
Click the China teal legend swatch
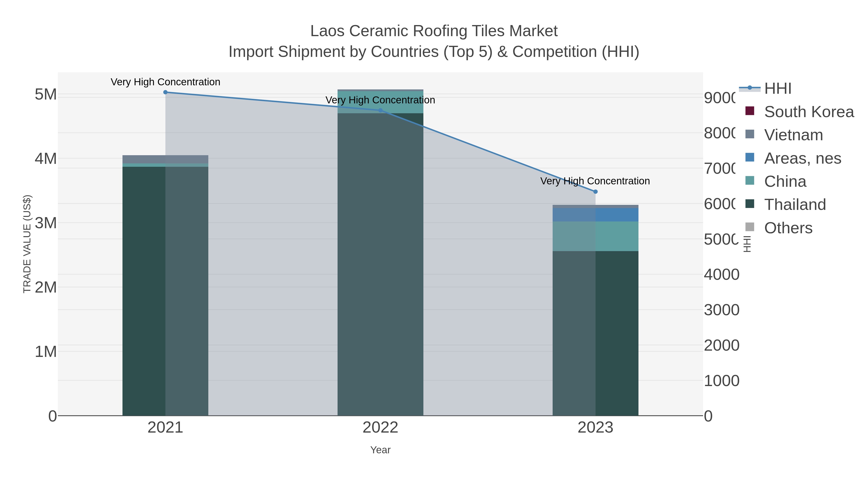[750, 180]
